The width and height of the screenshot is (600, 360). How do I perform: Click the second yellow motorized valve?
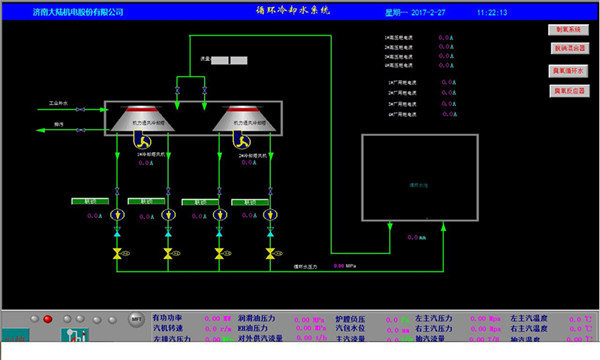point(168,253)
